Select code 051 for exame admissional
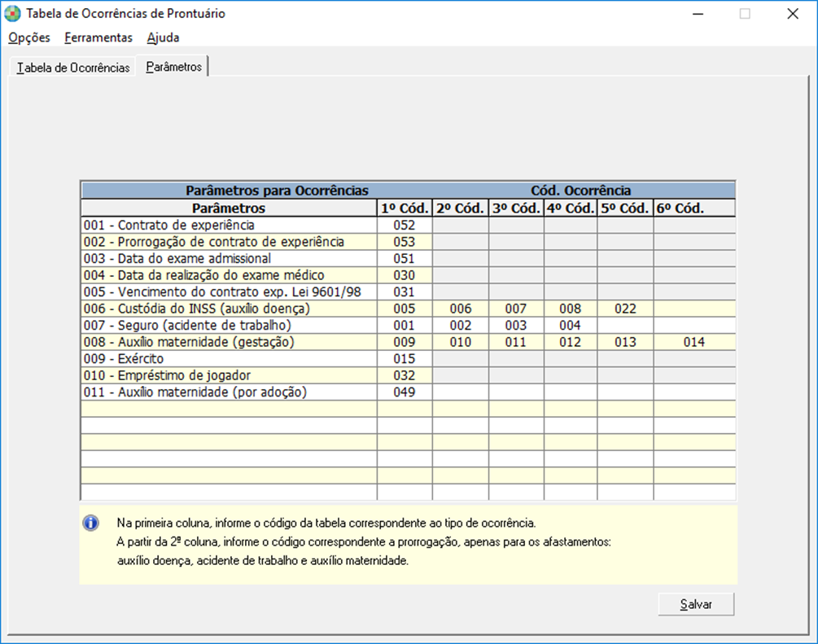This screenshot has width=818, height=644. point(405,258)
